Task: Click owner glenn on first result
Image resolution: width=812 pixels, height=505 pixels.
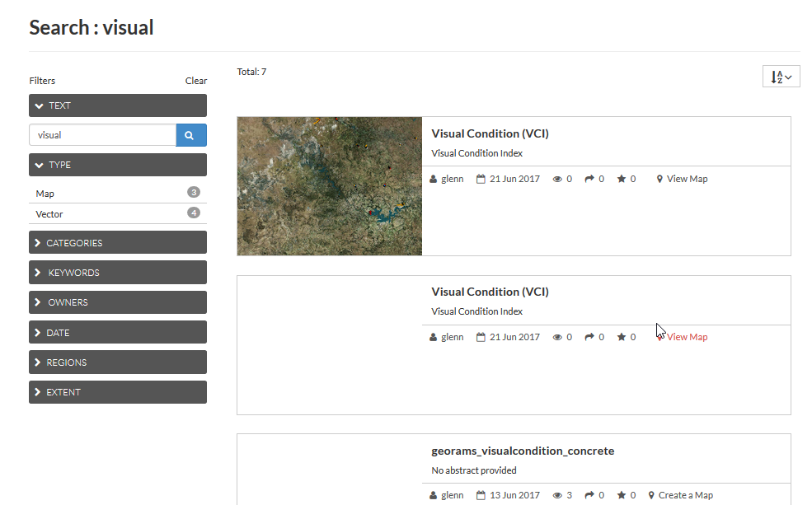Action: (452, 179)
